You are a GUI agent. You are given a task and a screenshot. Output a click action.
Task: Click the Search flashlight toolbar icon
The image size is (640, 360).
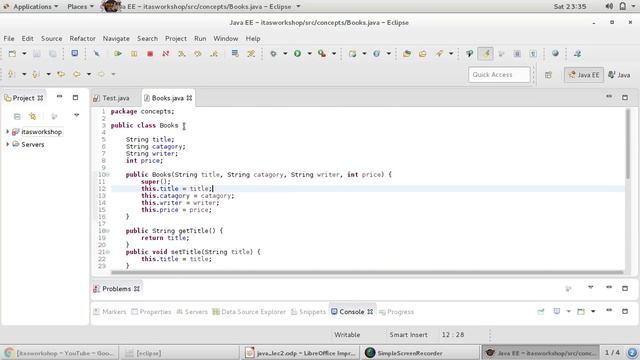(439, 53)
